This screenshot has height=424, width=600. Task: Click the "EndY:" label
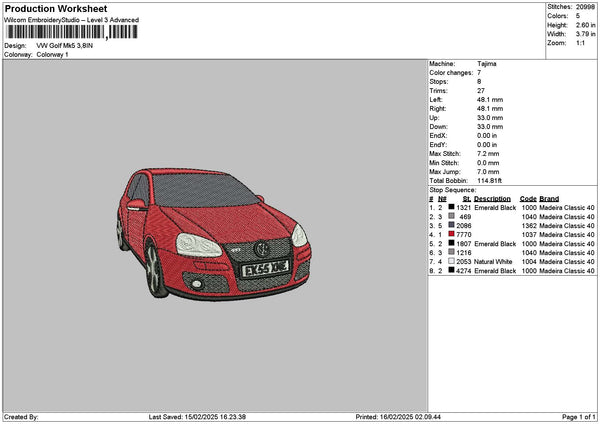(438, 145)
